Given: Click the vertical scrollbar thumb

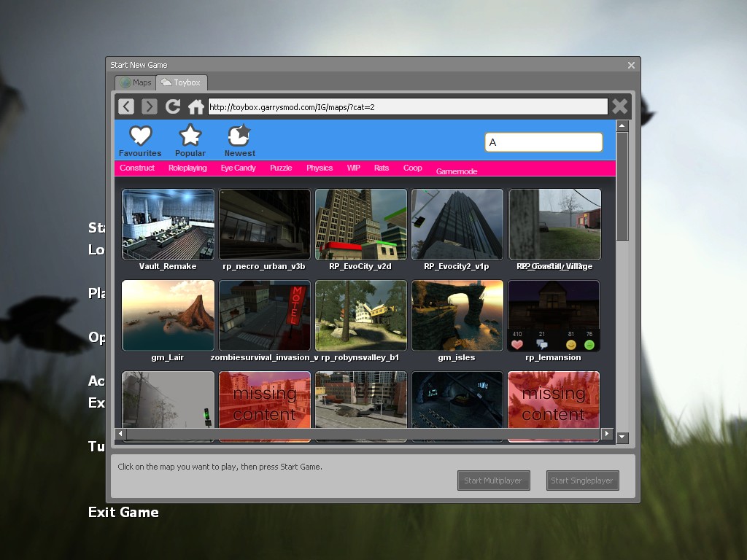Looking at the screenshot, I should click(x=622, y=186).
